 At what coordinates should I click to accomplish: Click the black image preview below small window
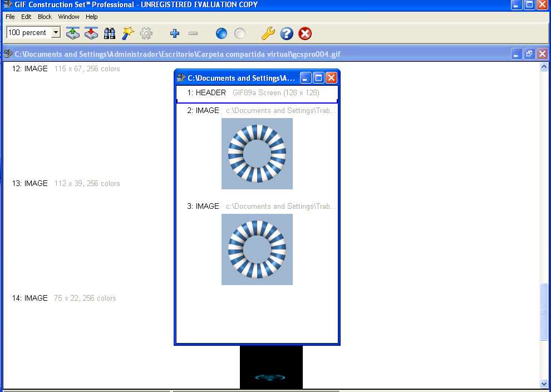point(271,367)
